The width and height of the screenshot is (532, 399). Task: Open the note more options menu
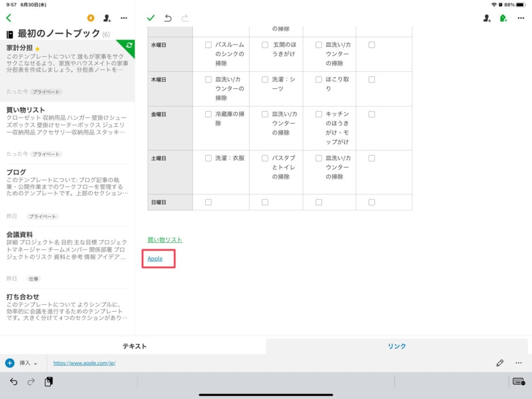(521, 18)
